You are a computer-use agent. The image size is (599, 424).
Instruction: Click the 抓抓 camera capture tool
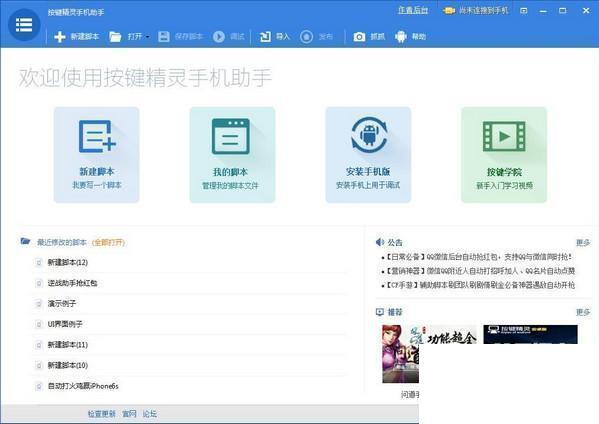(x=369, y=37)
